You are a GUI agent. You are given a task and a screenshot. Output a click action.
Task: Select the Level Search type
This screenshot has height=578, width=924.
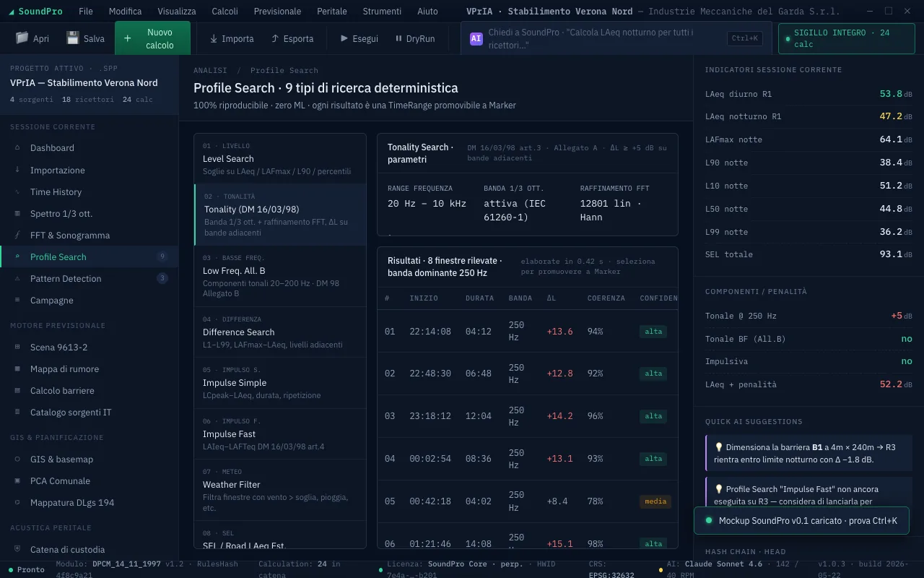pyautogui.click(x=280, y=159)
